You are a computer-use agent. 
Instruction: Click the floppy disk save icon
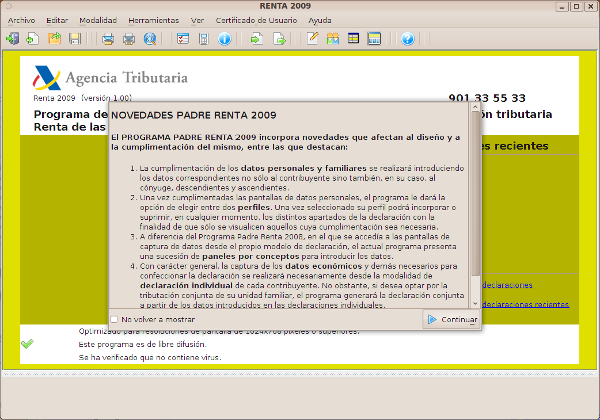[74, 39]
